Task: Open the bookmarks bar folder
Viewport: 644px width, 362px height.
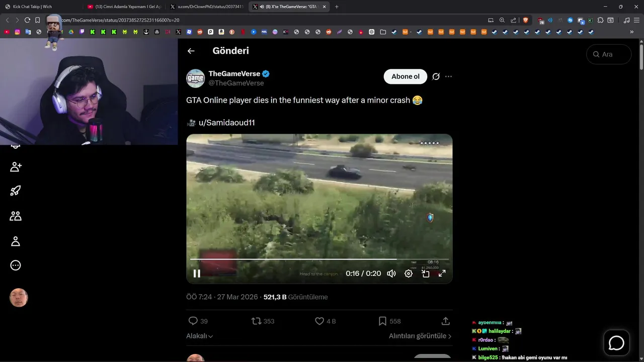Action: pos(383,32)
